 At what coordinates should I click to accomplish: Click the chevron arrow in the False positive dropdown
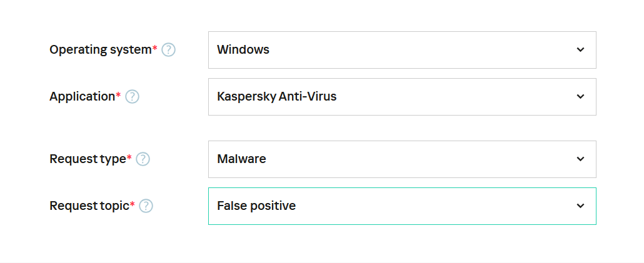click(x=580, y=206)
